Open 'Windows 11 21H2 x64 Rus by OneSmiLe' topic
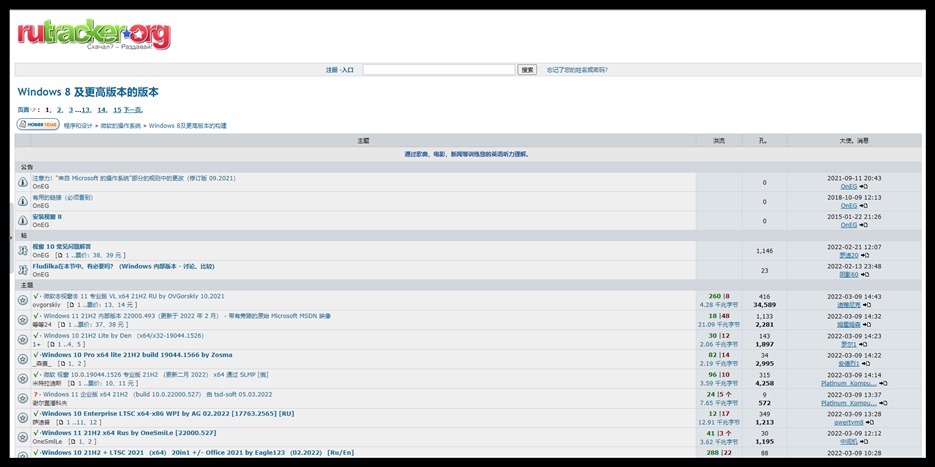 click(x=128, y=433)
